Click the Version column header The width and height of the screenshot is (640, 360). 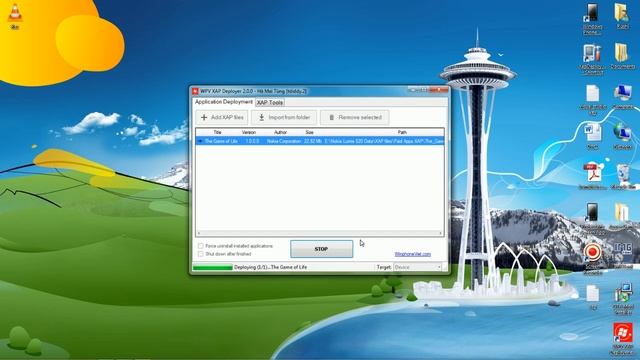coord(249,132)
